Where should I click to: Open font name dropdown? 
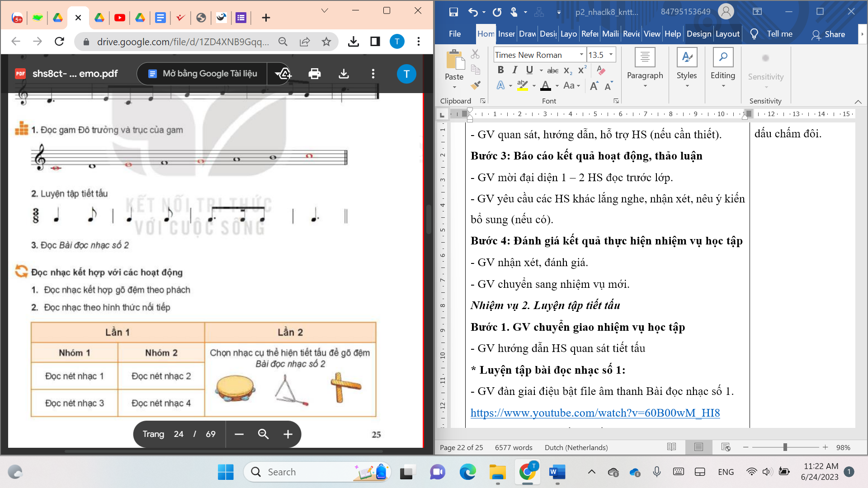coord(581,55)
